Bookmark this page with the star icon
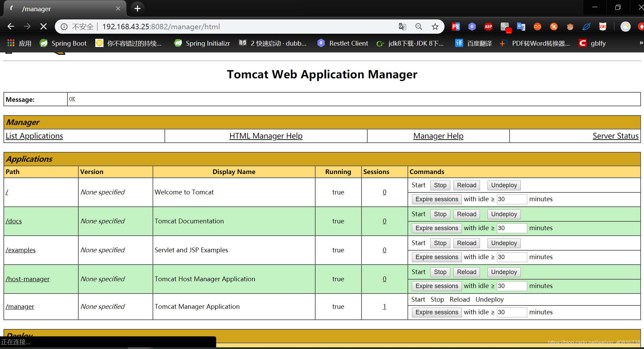The image size is (644, 349). click(435, 27)
